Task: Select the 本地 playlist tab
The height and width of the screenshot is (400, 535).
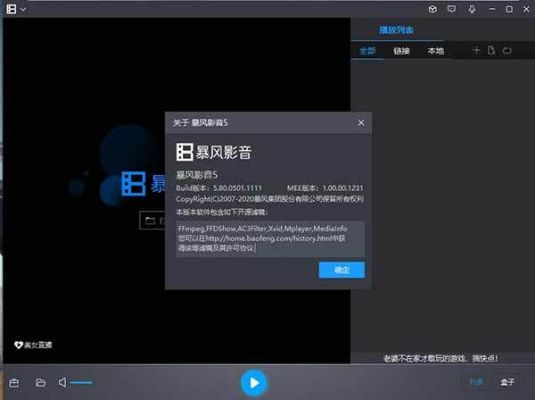Action: point(436,51)
